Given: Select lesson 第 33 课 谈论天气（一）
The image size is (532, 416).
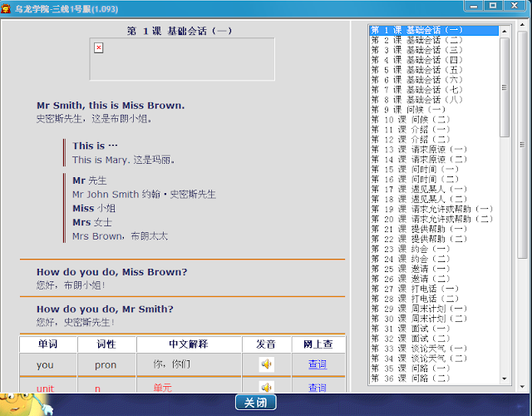Looking at the screenshot, I should tap(434, 349).
